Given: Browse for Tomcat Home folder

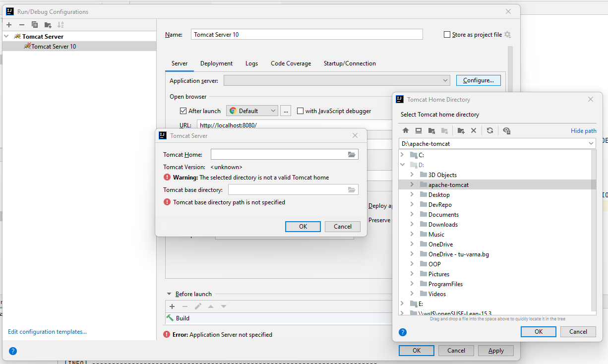Looking at the screenshot, I should (x=352, y=155).
